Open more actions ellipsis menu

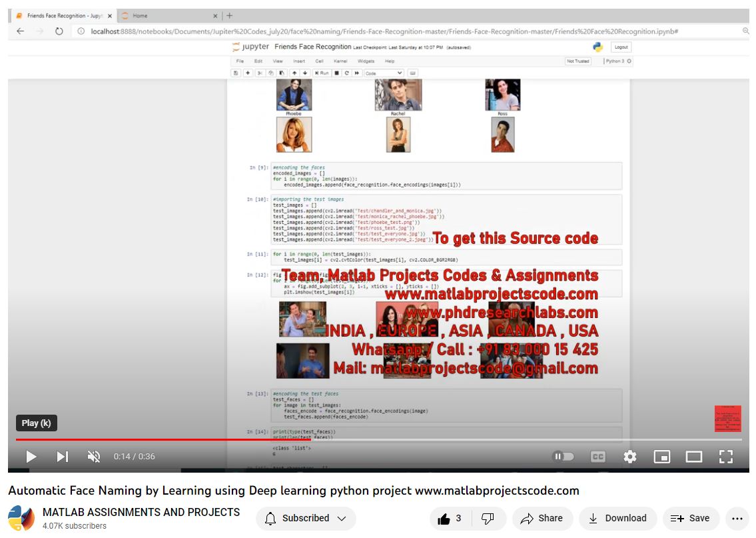click(x=737, y=518)
